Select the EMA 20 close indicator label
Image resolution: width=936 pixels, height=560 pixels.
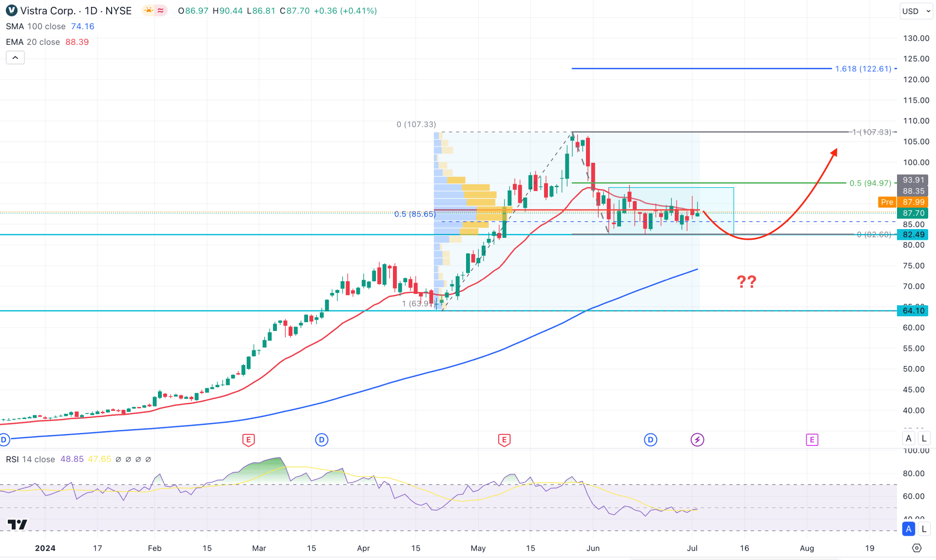[33, 42]
